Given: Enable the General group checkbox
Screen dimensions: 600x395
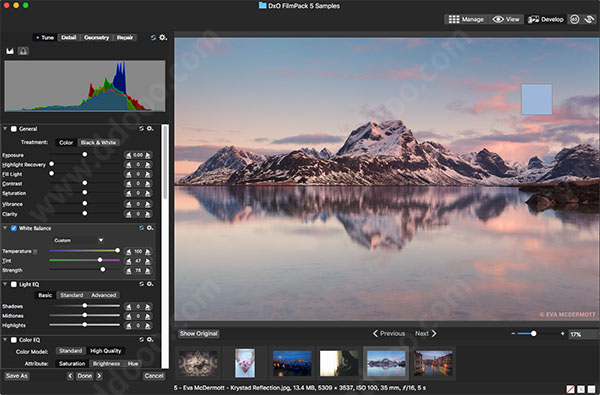Looking at the screenshot, I should click(14, 129).
